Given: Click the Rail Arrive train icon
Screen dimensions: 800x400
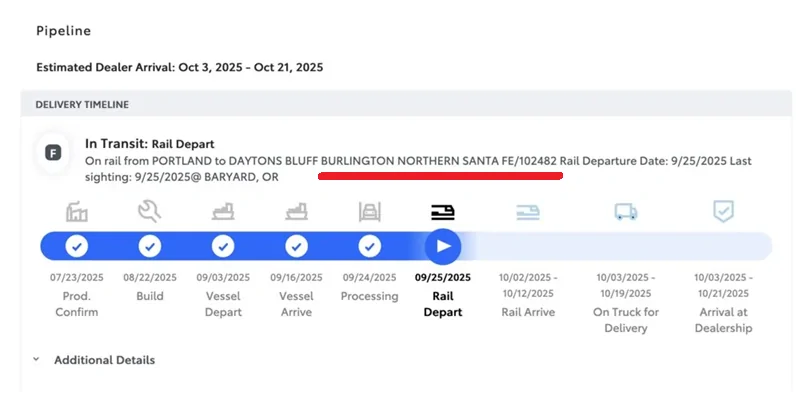Looking at the screenshot, I should click(x=527, y=211).
